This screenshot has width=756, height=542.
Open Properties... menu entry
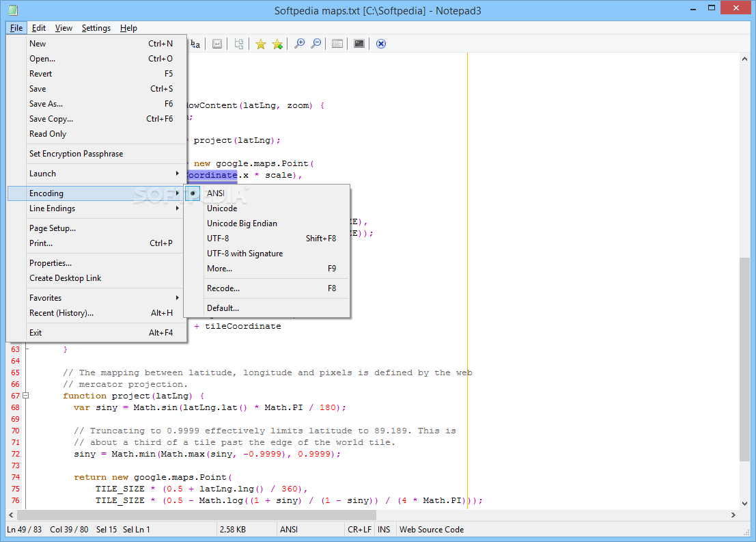(x=96, y=263)
